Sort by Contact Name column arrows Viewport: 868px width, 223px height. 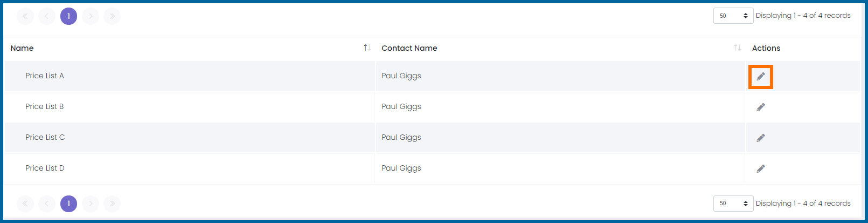(738, 48)
